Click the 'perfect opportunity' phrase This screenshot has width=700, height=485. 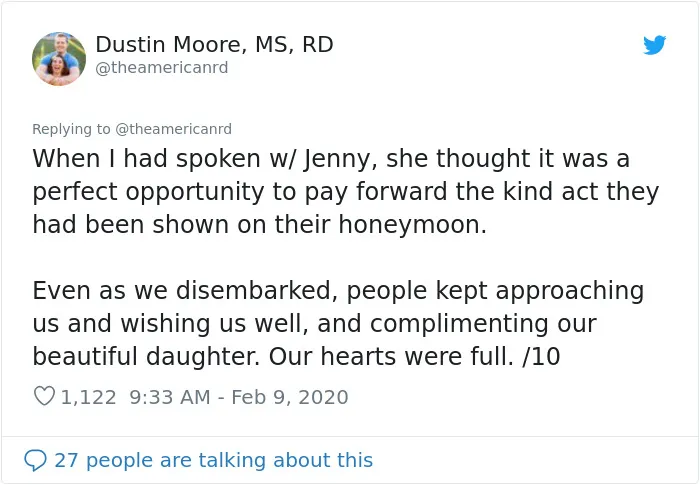tap(148, 192)
